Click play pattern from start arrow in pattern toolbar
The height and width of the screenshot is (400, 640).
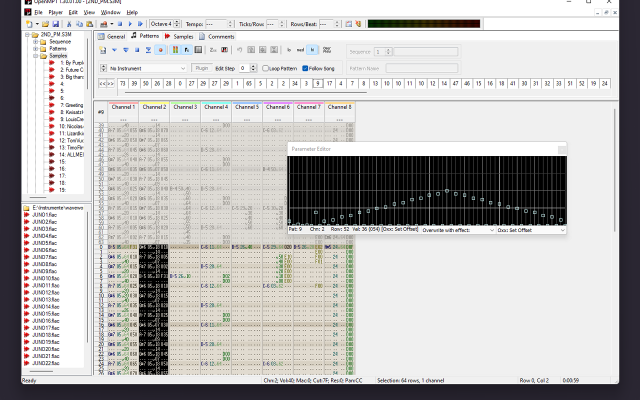[114, 50]
